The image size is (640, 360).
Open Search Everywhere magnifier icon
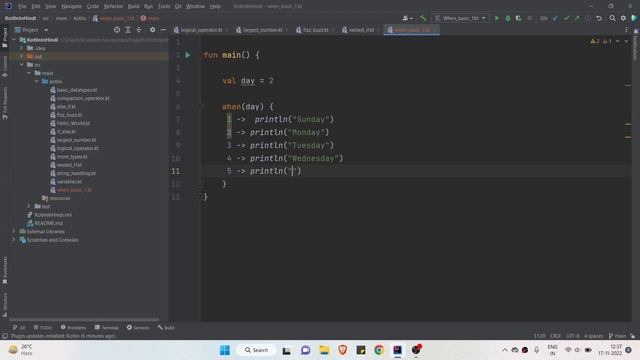(613, 18)
